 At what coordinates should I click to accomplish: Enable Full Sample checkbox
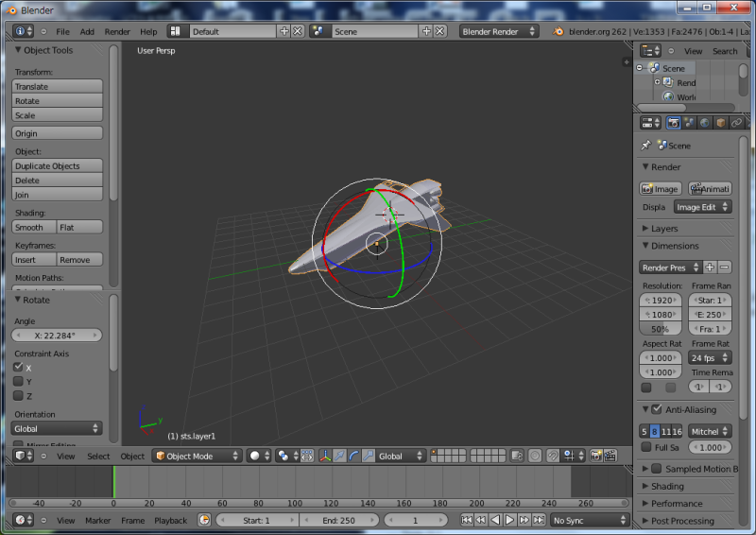646,447
